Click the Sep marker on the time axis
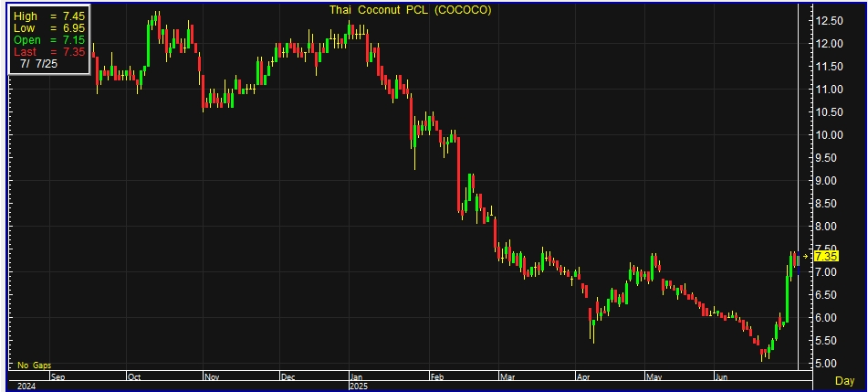868x392 pixels. click(58, 376)
